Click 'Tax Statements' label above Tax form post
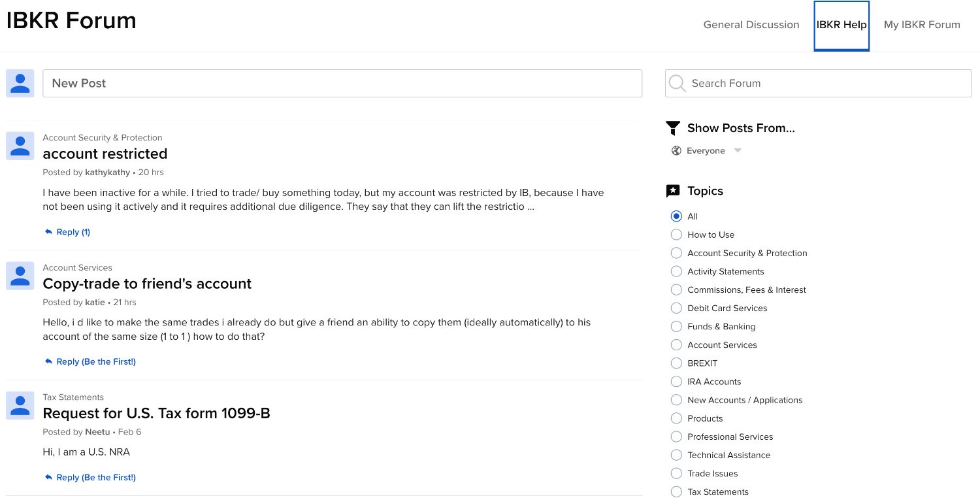980x498 pixels. [x=73, y=397]
